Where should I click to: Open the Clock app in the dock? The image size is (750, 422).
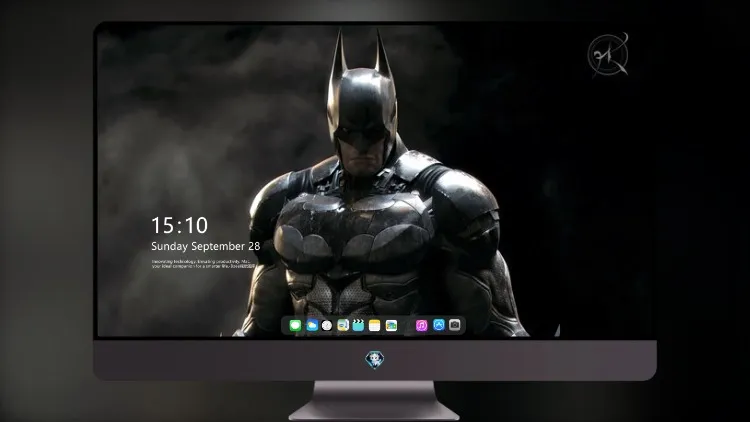pos(327,325)
